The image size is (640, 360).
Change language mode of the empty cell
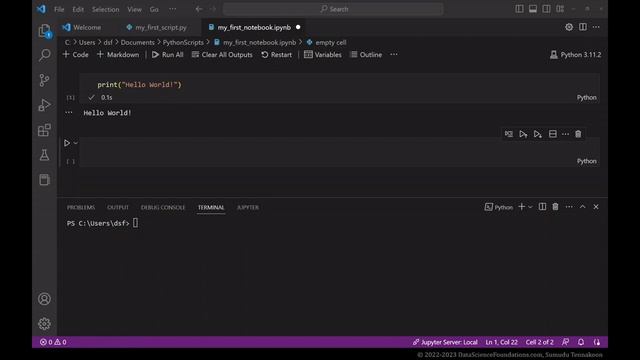coord(587,161)
